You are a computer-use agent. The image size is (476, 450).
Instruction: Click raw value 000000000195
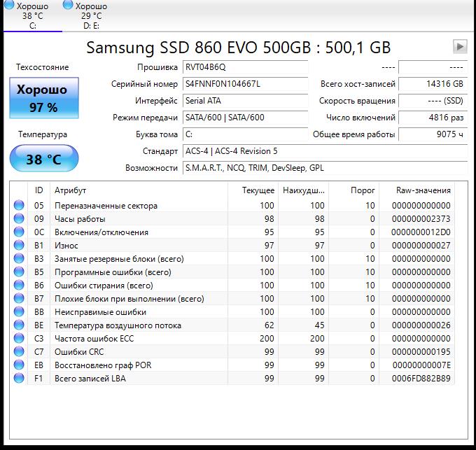click(x=421, y=352)
